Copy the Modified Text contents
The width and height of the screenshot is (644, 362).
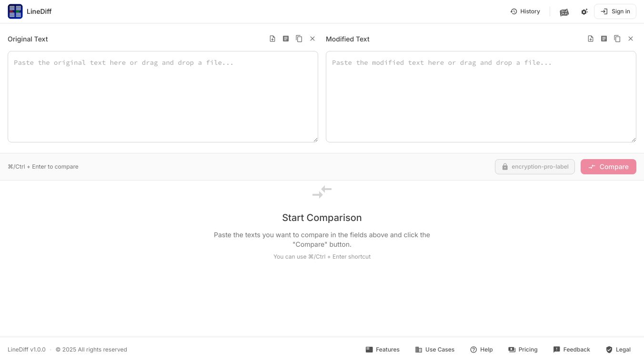coord(617,39)
